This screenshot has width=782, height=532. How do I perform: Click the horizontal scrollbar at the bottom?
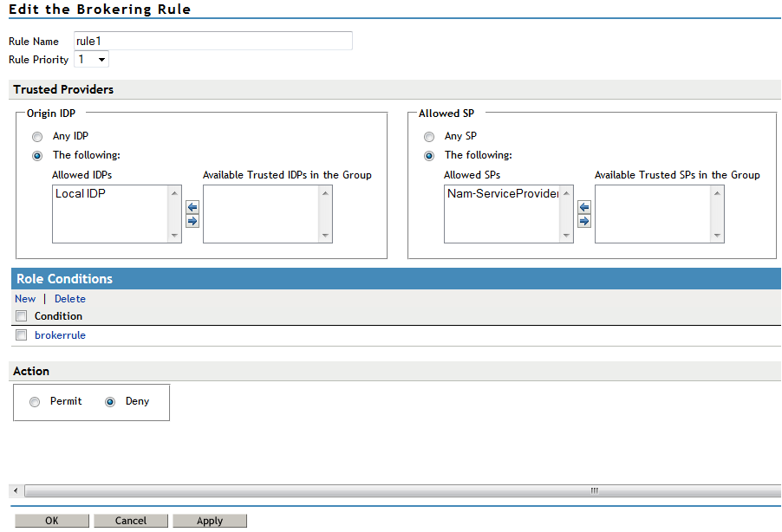(397, 490)
